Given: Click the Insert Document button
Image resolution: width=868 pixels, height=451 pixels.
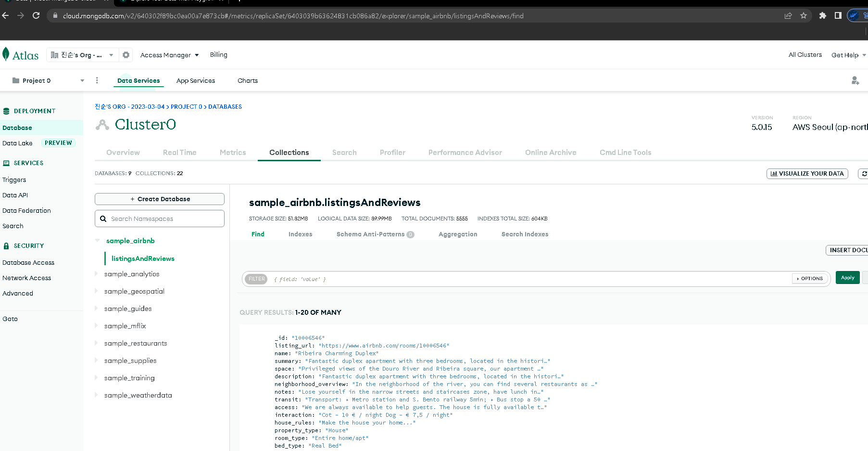Looking at the screenshot, I should click(x=847, y=250).
